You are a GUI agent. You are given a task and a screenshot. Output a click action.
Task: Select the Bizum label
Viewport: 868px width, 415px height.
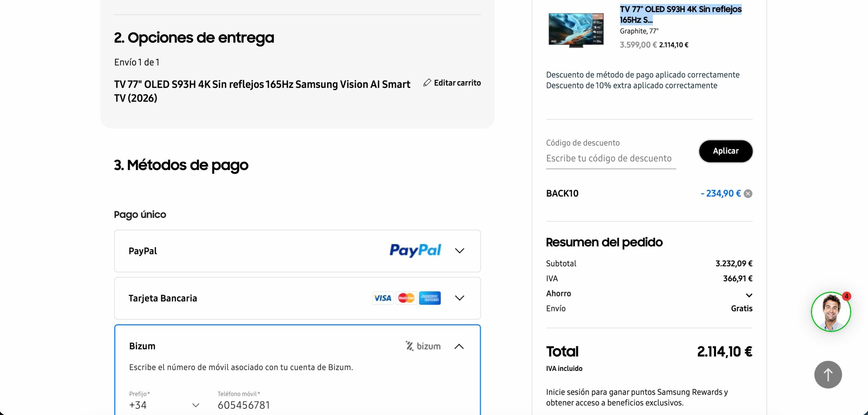coord(142,346)
